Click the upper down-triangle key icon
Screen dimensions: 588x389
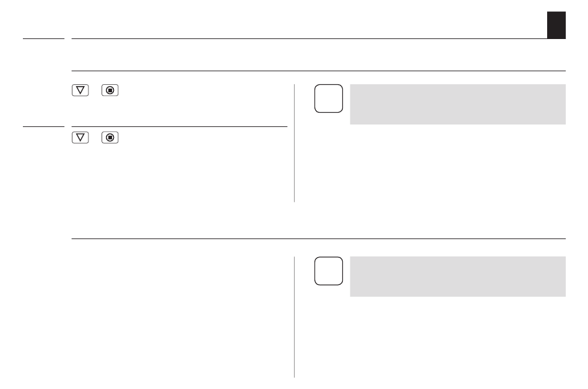[80, 90]
